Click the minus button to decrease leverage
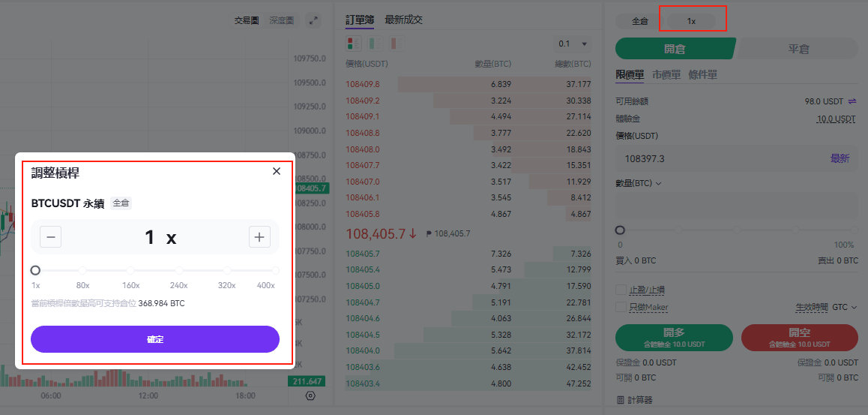The height and width of the screenshot is (415, 868). [x=50, y=237]
